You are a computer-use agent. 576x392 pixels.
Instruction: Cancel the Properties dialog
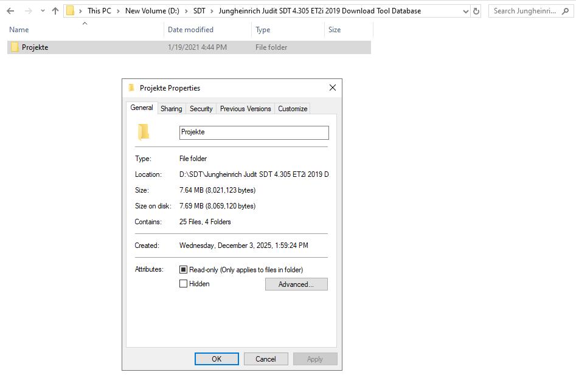pos(266,359)
